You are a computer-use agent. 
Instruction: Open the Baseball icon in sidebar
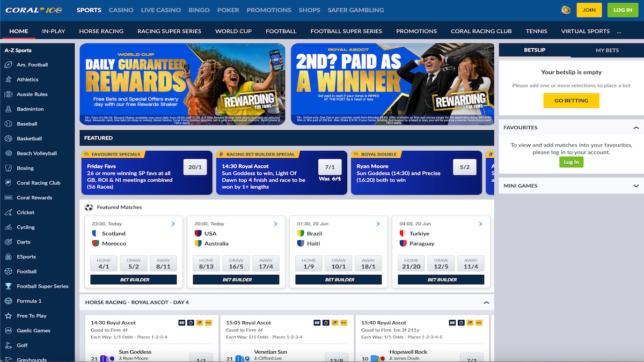[x=8, y=124]
